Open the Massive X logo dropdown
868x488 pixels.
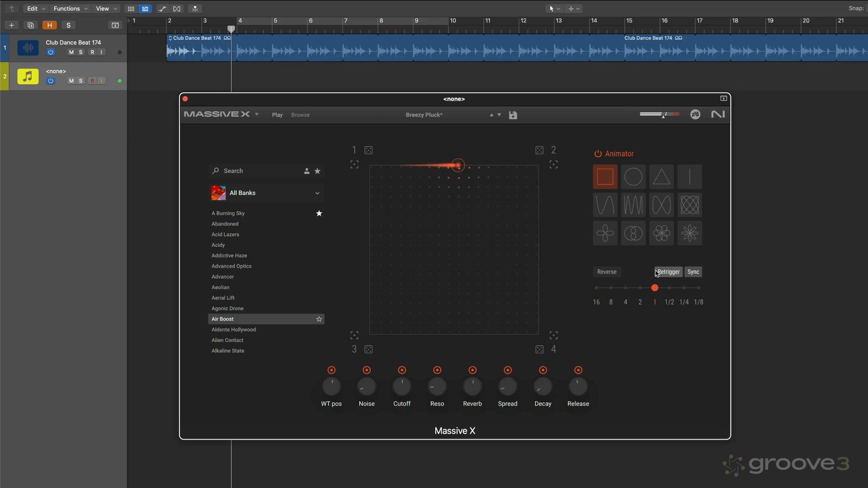(x=257, y=114)
